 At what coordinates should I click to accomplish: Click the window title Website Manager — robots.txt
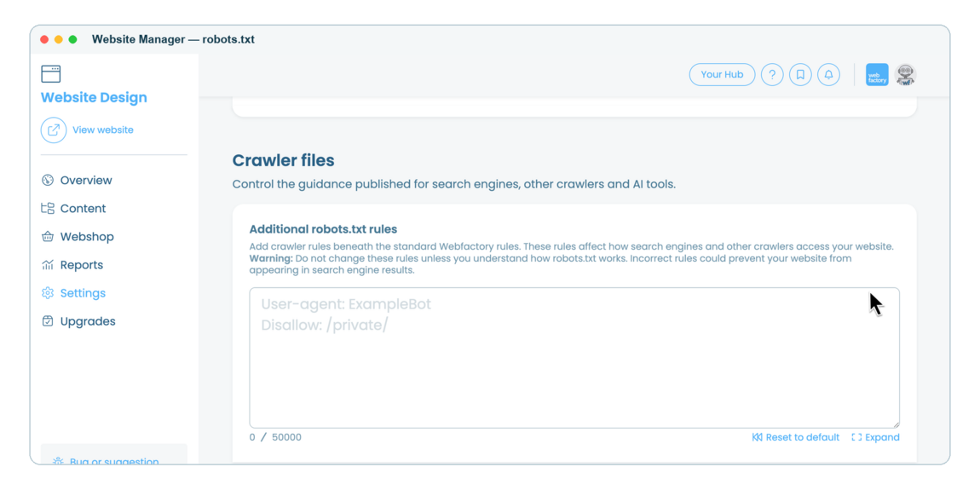[x=173, y=39]
